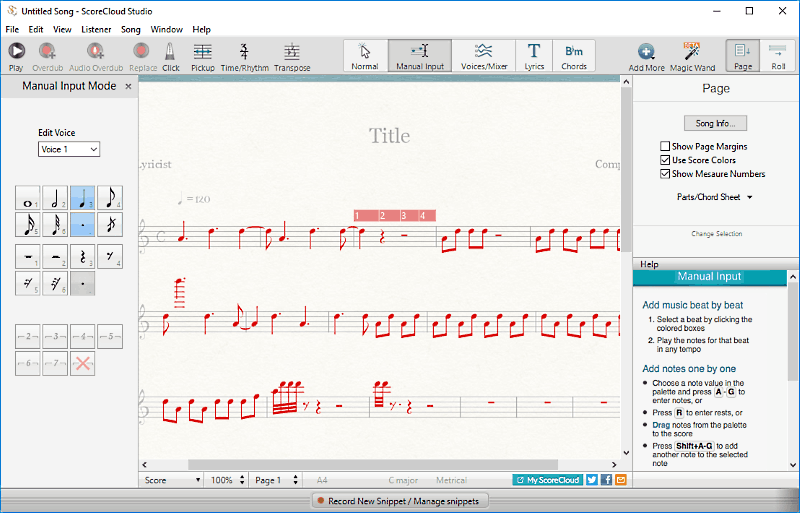The image size is (800, 513).
Task: Select the thirty-second note value
Action: pos(55,224)
